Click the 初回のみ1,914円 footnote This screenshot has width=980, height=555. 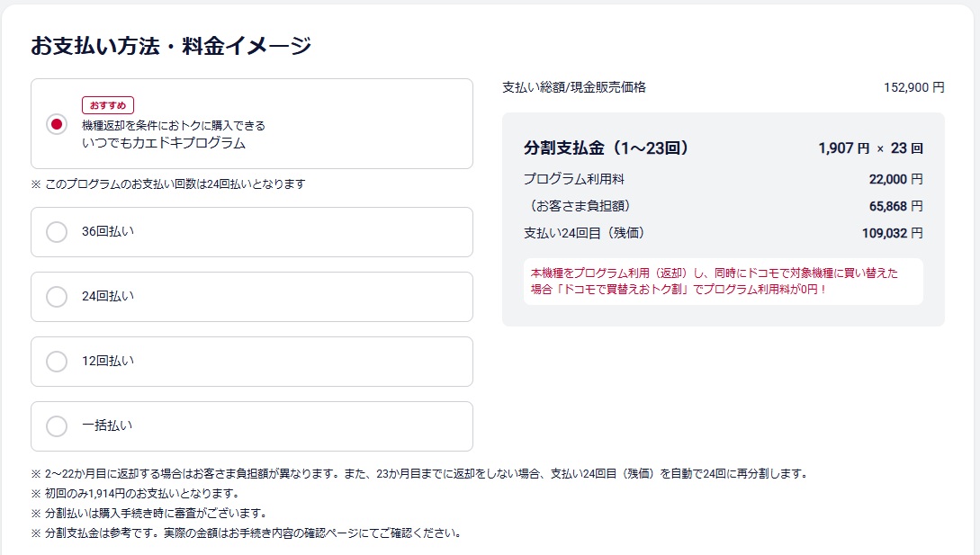pos(139,493)
